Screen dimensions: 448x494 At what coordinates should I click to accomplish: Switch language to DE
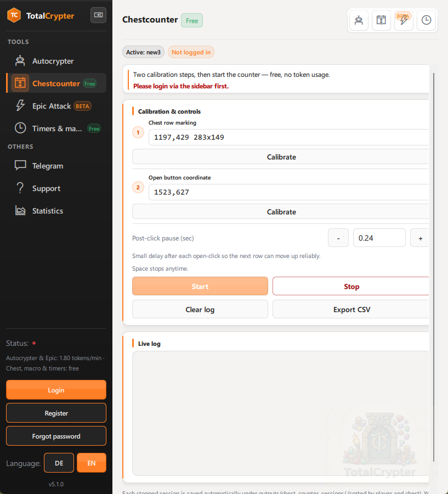point(59,463)
